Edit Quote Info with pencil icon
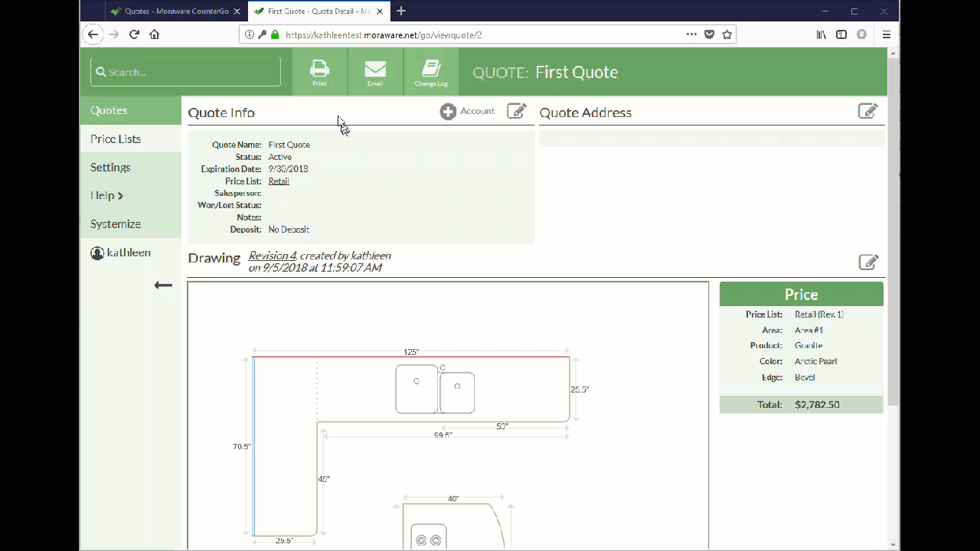Image resolution: width=980 pixels, height=551 pixels. pyautogui.click(x=517, y=111)
